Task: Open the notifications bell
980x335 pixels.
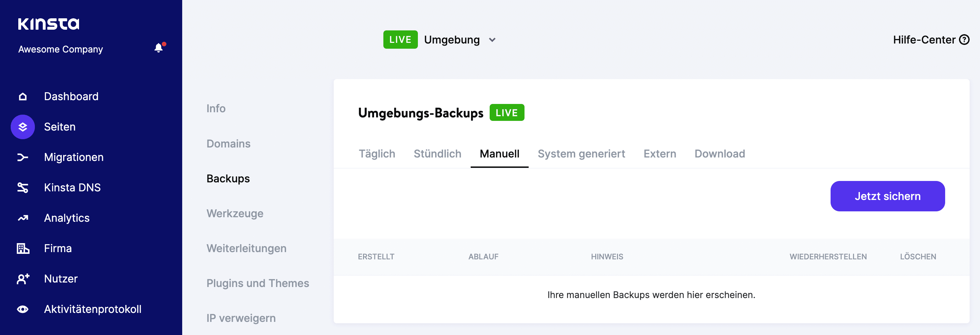Action: [x=159, y=48]
